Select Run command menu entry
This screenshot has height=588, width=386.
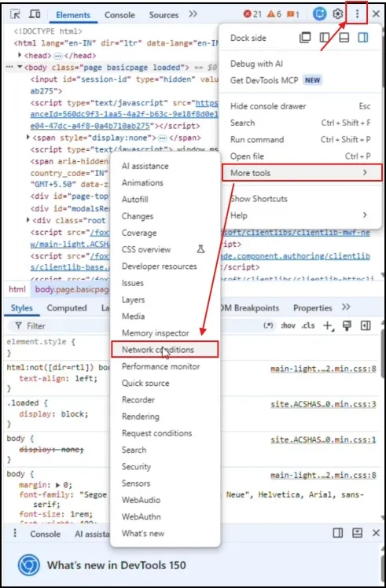[300, 139]
